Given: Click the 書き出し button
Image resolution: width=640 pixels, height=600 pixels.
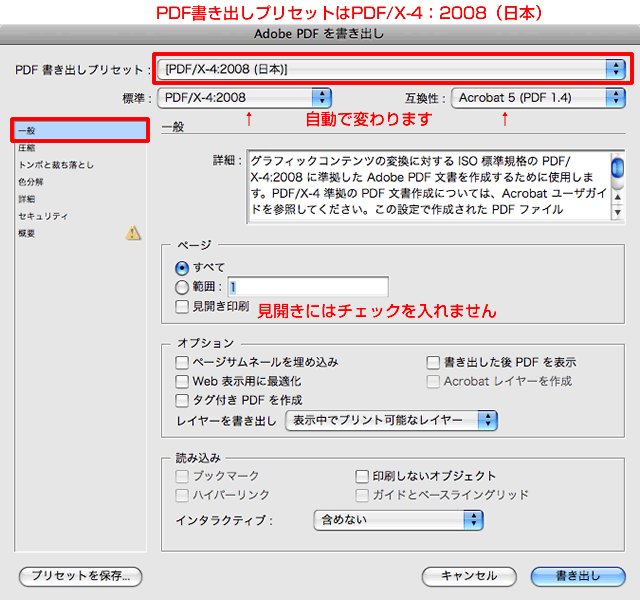Looking at the screenshot, I should [577, 576].
